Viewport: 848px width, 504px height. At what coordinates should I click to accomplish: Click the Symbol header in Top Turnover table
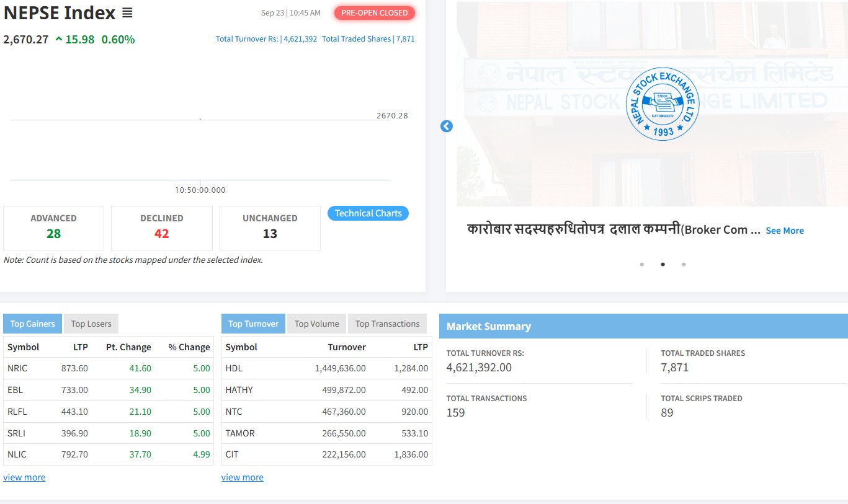tap(241, 347)
